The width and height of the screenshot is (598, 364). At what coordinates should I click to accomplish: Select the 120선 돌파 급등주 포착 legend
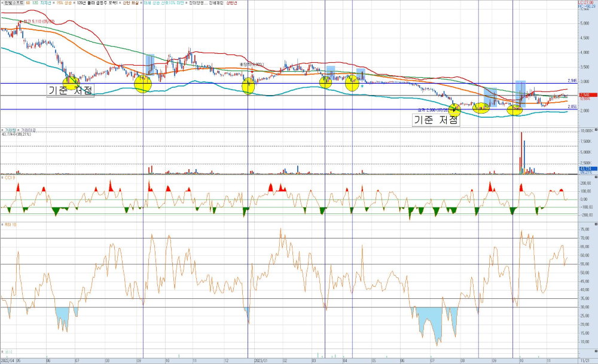97,2
